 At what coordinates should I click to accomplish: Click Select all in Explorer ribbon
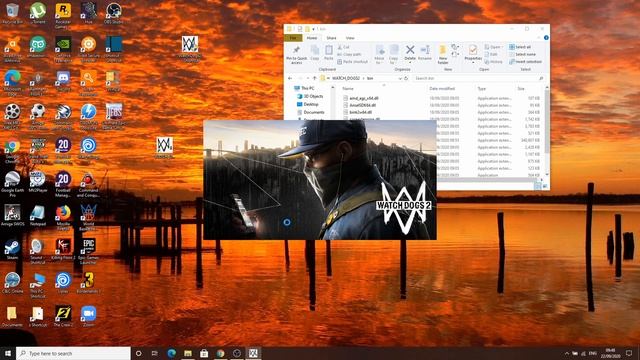coord(520,47)
